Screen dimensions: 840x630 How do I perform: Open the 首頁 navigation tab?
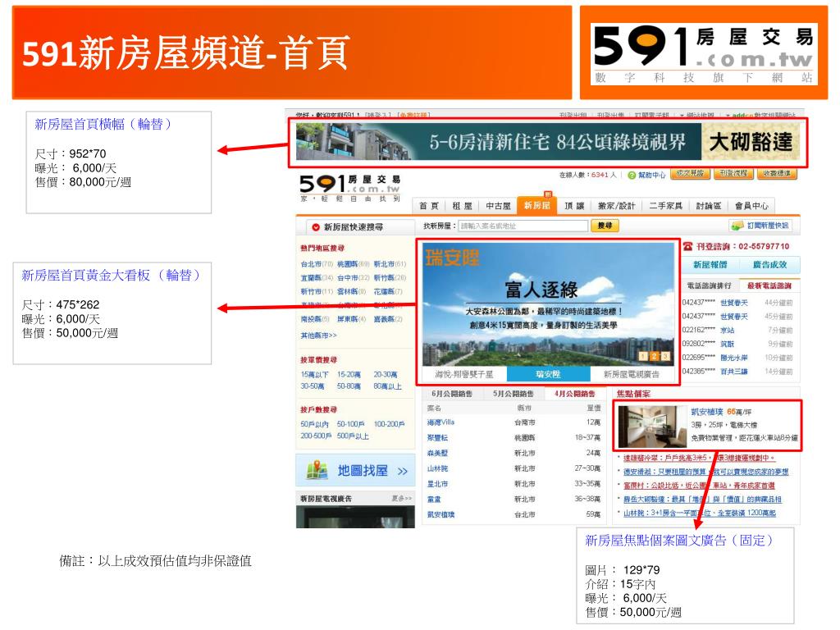(x=428, y=206)
